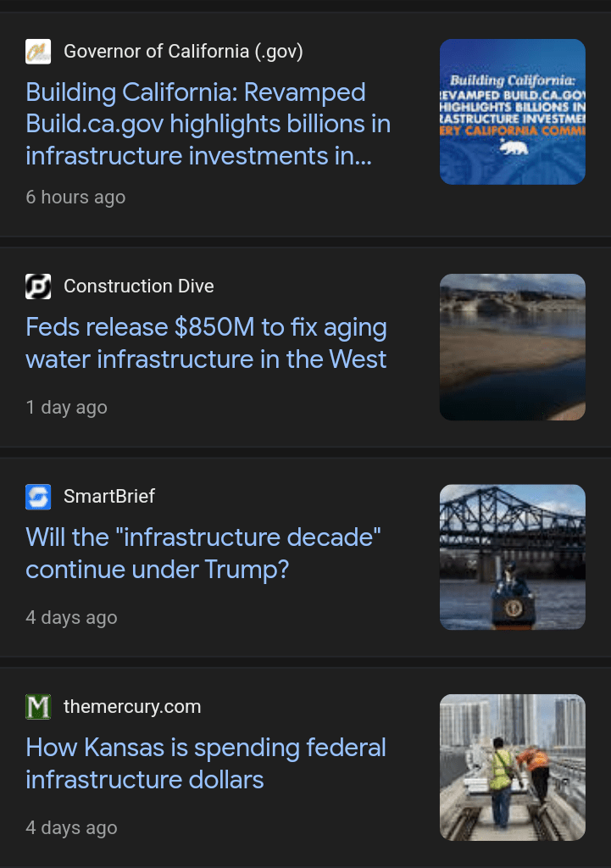This screenshot has height=868, width=611.
Task: Click "4 days ago" under the Kansas article
Action: pos(71,828)
